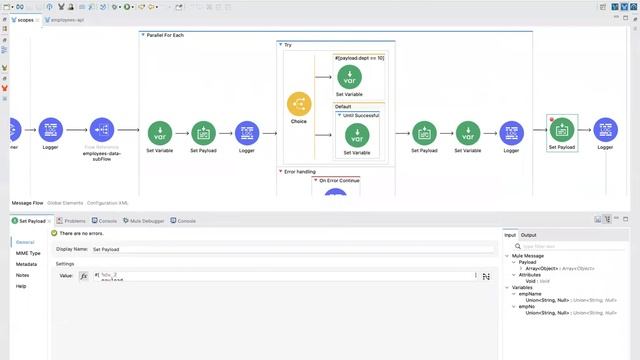Image resolution: width=640 pixels, height=360 pixels.
Task: Collapse the Until Successful scope
Action: tap(339, 116)
